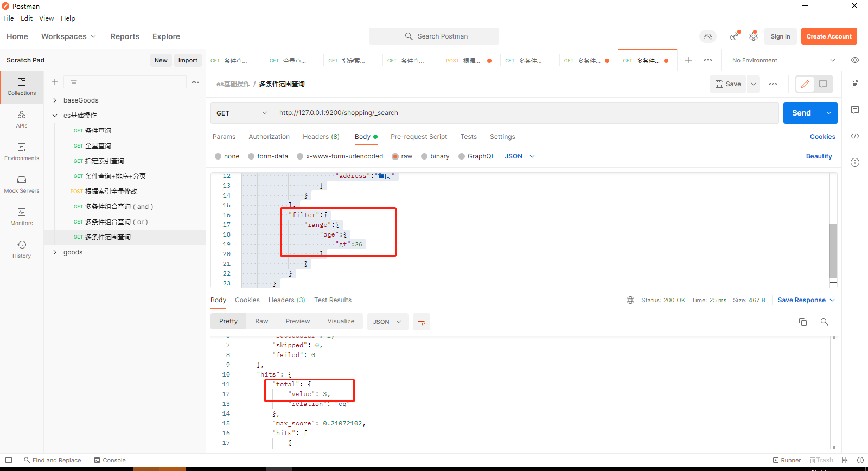Expand the baseGoods collection
The width and height of the screenshot is (868, 471).
click(55, 100)
